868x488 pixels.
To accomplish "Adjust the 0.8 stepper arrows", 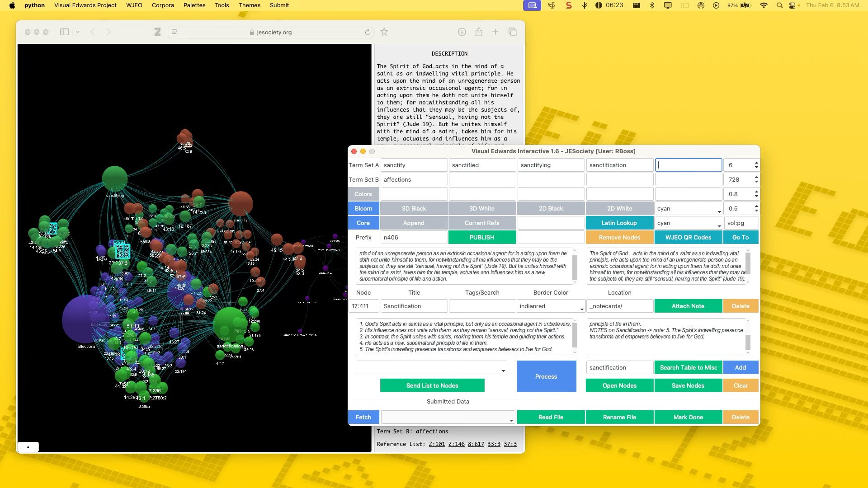I will pos(756,194).
